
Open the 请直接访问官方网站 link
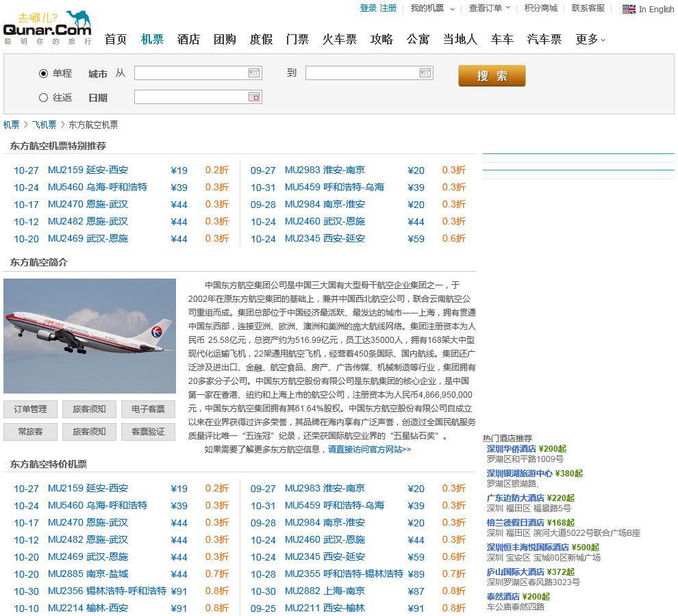click(x=370, y=450)
